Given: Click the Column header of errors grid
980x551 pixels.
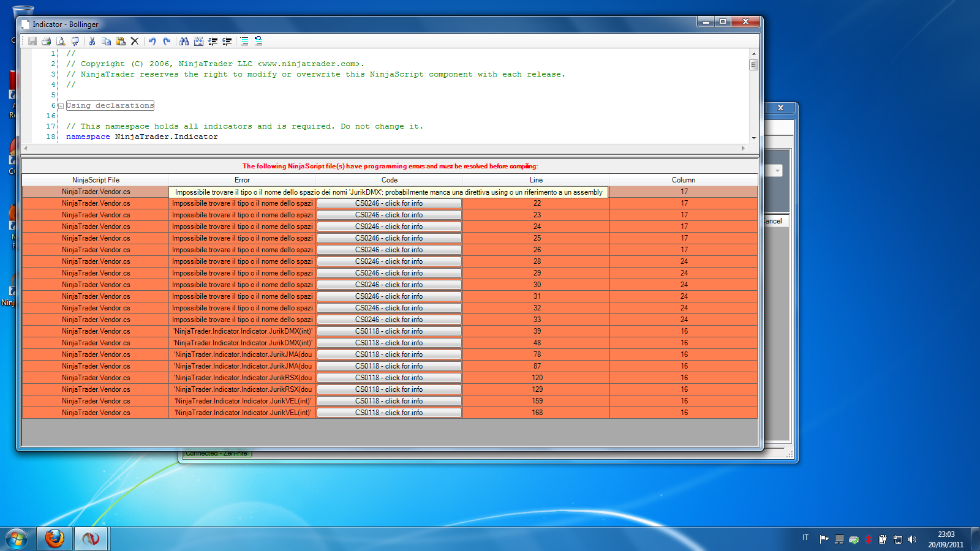Looking at the screenshot, I should (x=684, y=180).
